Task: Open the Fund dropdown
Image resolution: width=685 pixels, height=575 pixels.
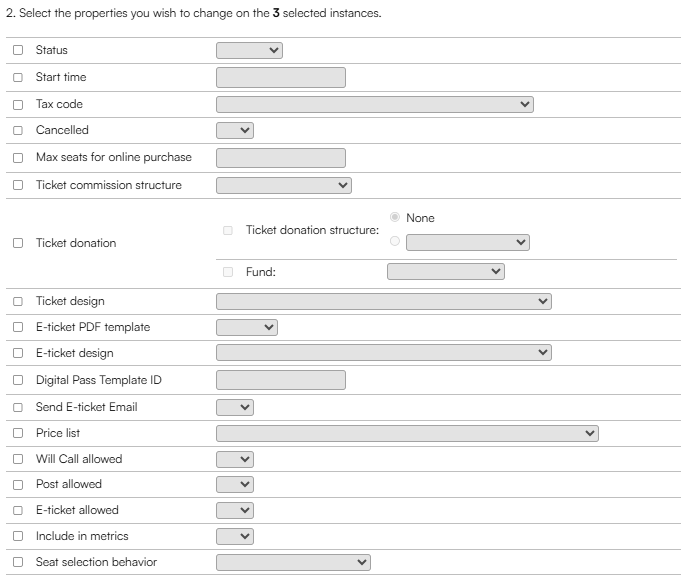Action: click(446, 271)
